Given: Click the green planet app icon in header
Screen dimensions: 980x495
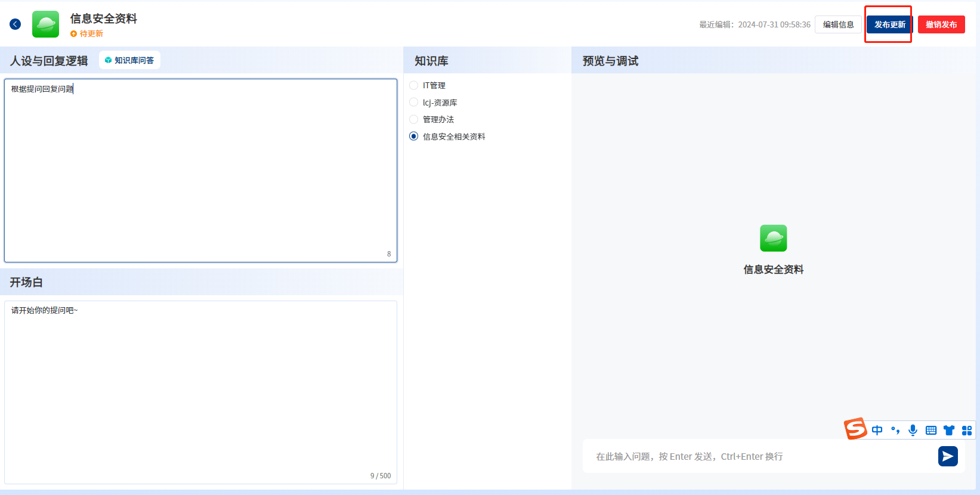Looking at the screenshot, I should (45, 24).
